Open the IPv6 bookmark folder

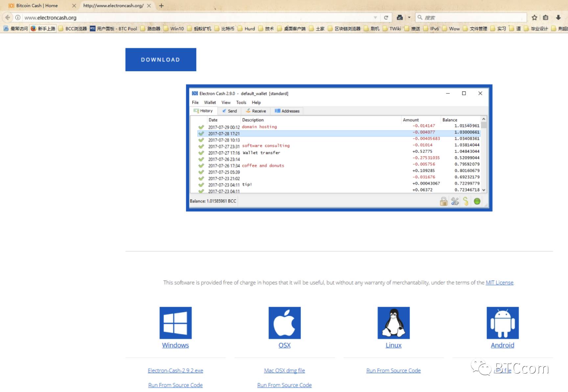point(431,29)
